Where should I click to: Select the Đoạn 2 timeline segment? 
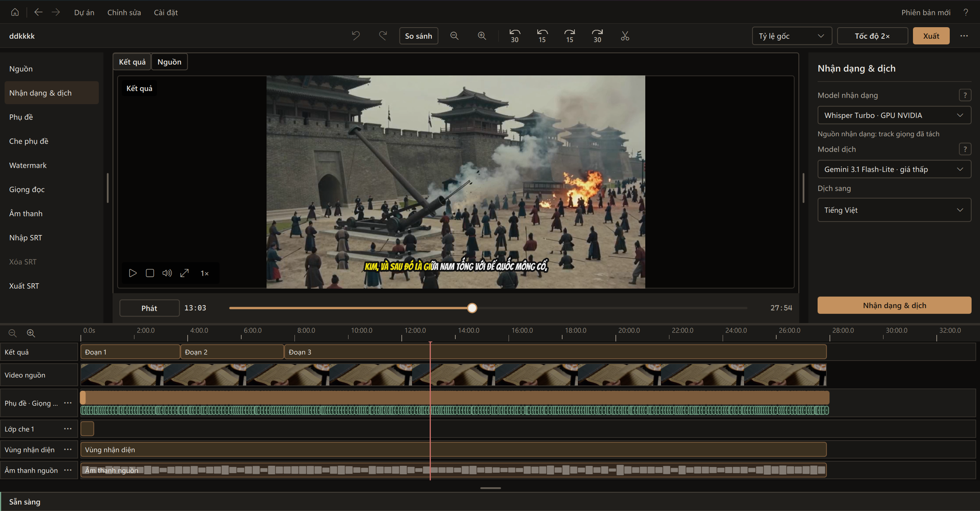coord(232,352)
